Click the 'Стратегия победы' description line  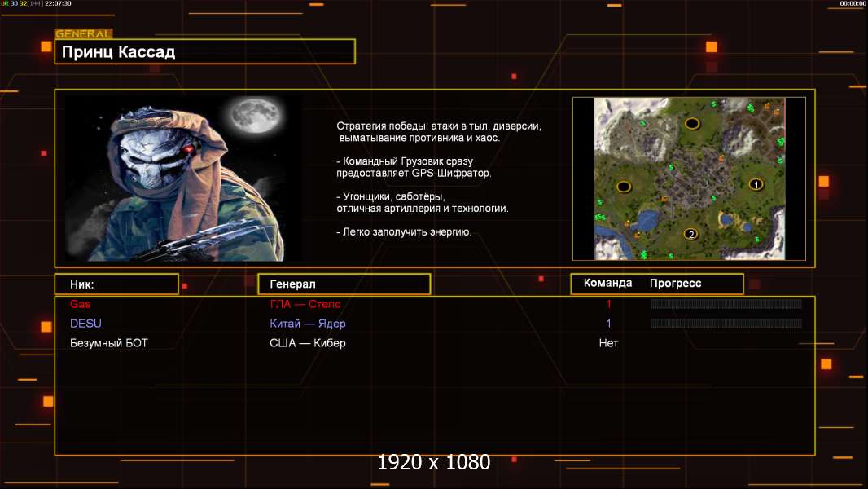(439, 126)
